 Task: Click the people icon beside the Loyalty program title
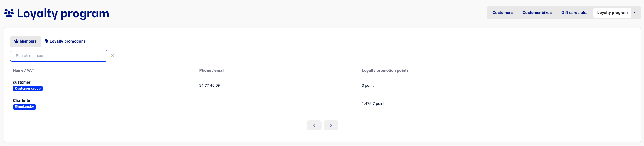(x=9, y=13)
